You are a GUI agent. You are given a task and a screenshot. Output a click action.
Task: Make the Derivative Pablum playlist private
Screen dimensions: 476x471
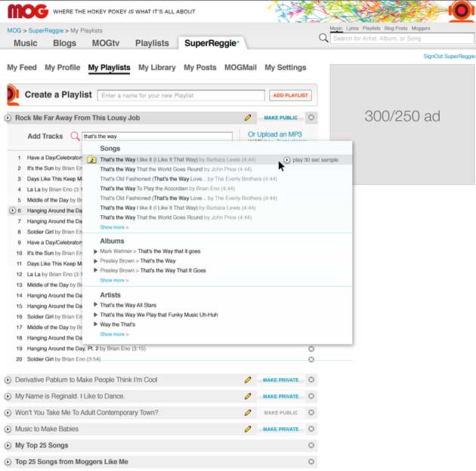[x=280, y=380]
